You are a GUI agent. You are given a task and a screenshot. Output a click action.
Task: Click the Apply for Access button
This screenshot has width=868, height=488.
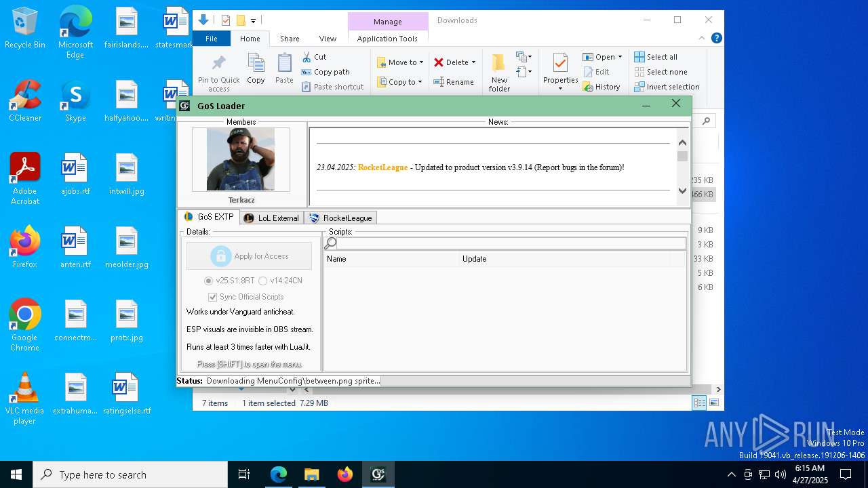pos(249,256)
